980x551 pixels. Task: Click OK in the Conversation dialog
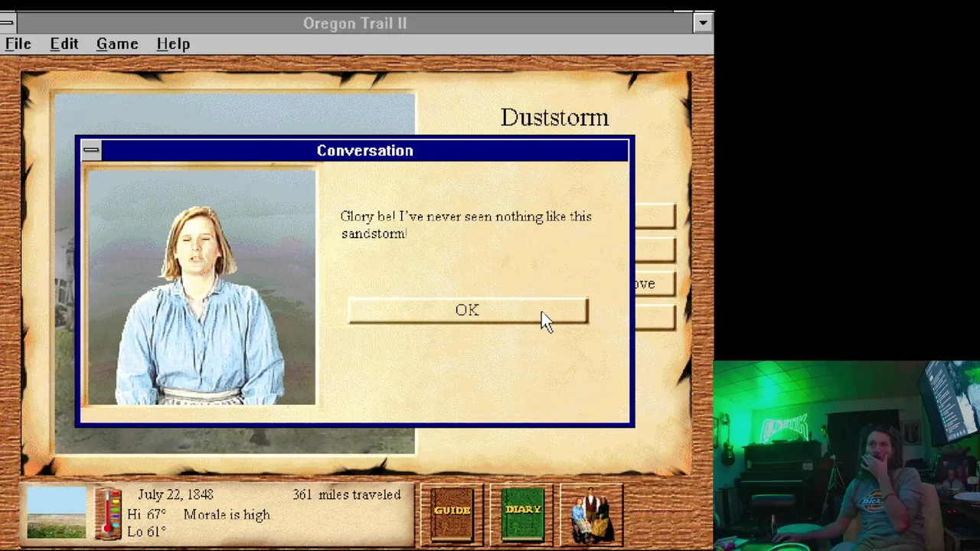tap(468, 310)
